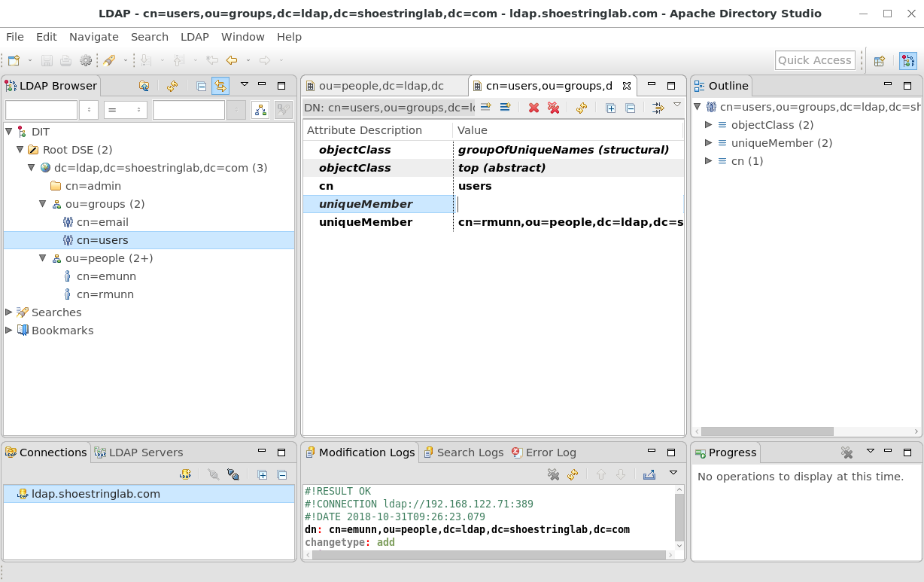Open the Window menu

pos(243,37)
